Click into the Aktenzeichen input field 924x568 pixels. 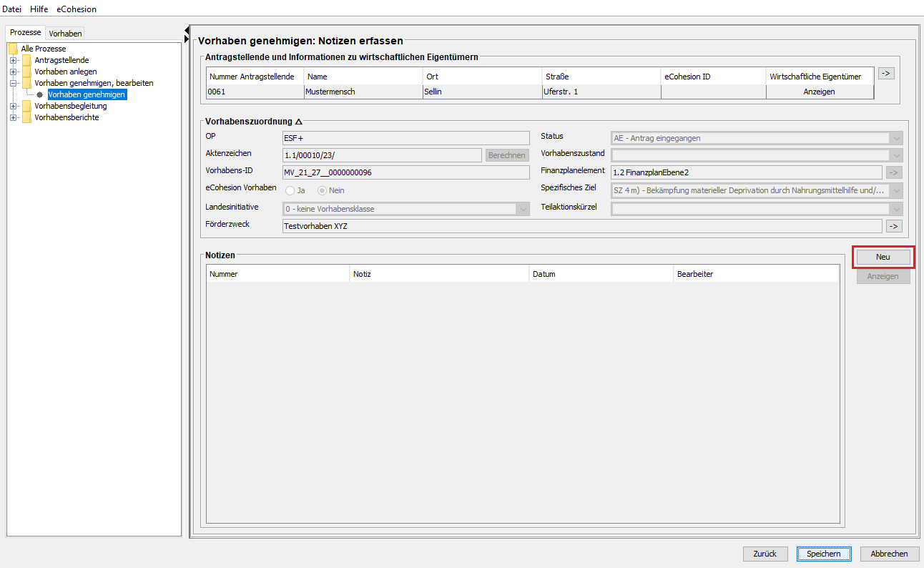coord(382,155)
